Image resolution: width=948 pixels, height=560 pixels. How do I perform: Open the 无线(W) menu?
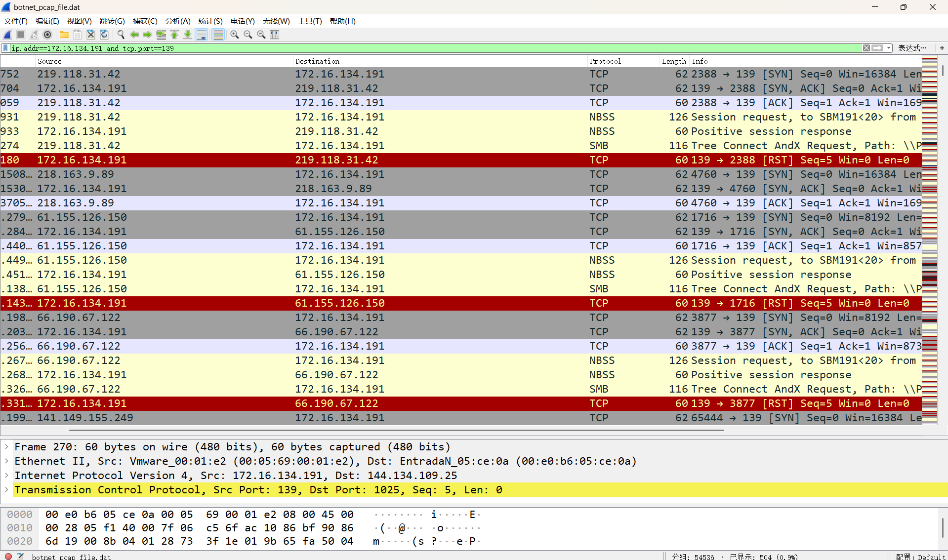coord(276,21)
